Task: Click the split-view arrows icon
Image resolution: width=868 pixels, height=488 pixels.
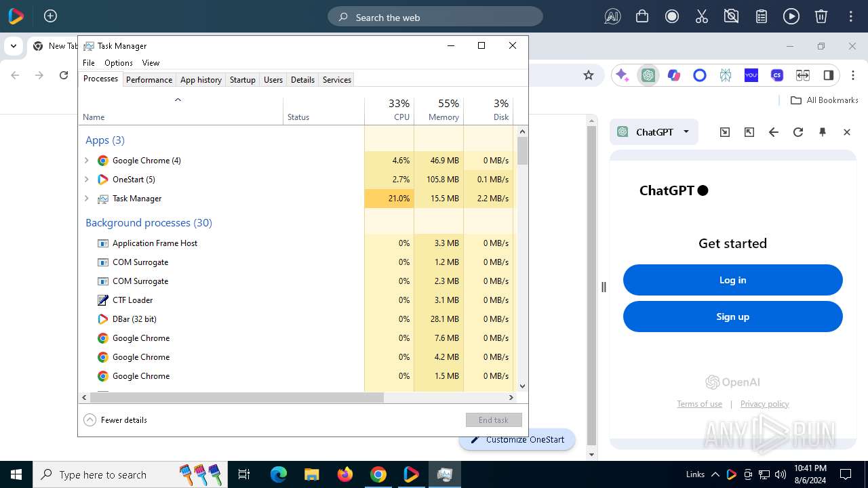Action: coord(803,75)
